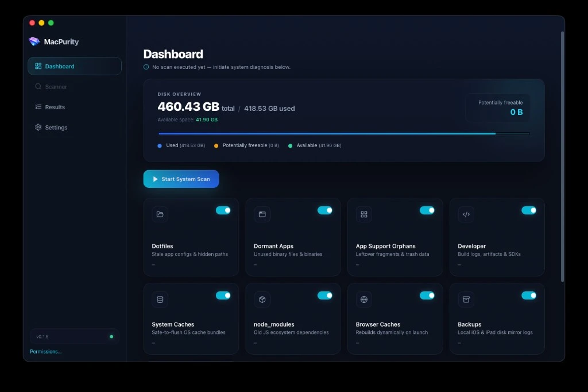Click the 418.53 GB used text

click(269, 109)
